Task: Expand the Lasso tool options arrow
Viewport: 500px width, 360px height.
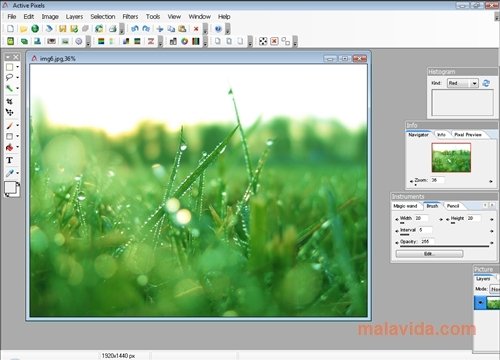Action: tap(17, 78)
